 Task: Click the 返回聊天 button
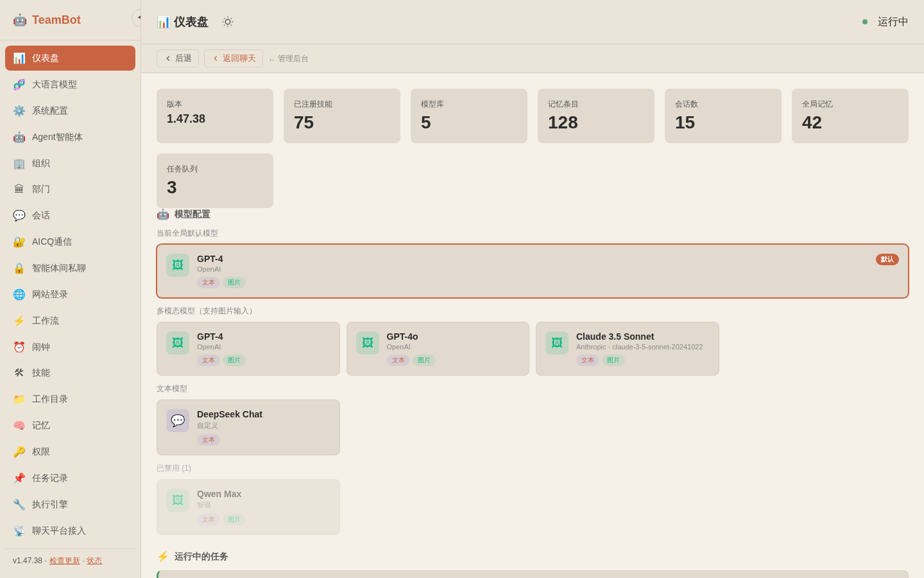[234, 58]
